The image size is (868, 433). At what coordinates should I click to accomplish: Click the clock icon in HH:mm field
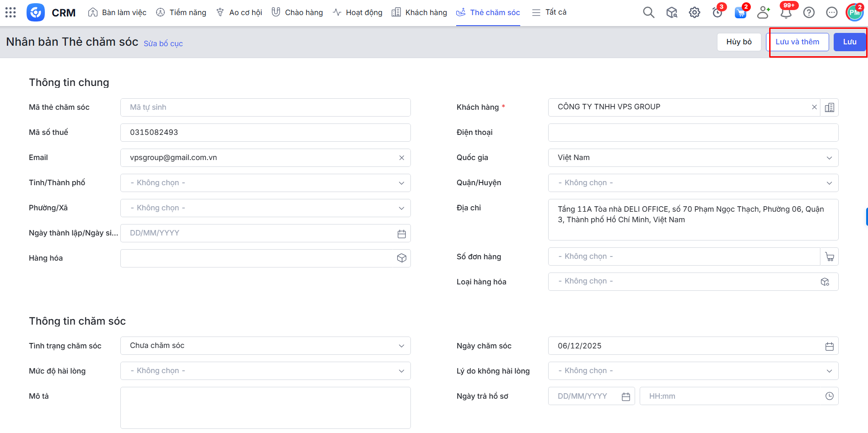[x=829, y=396]
